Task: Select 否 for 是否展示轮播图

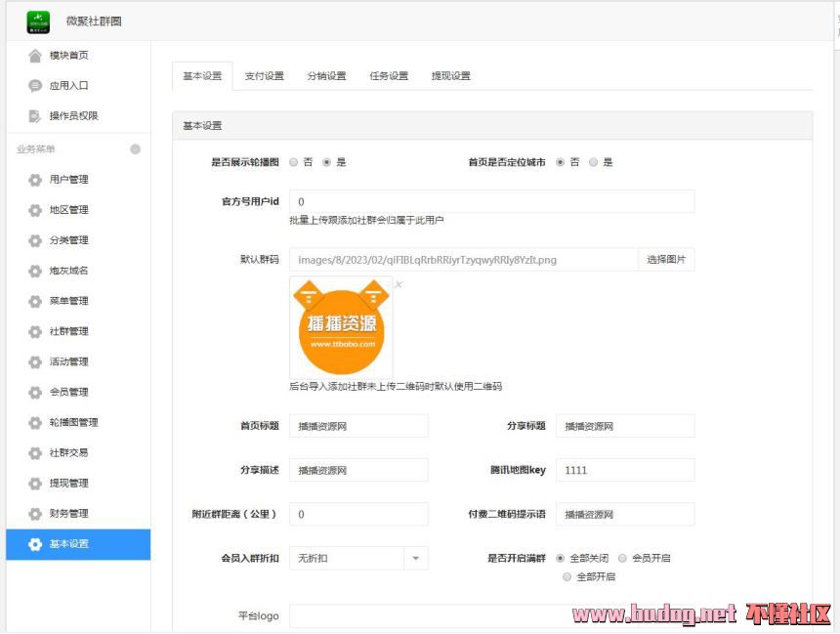Action: click(x=294, y=162)
